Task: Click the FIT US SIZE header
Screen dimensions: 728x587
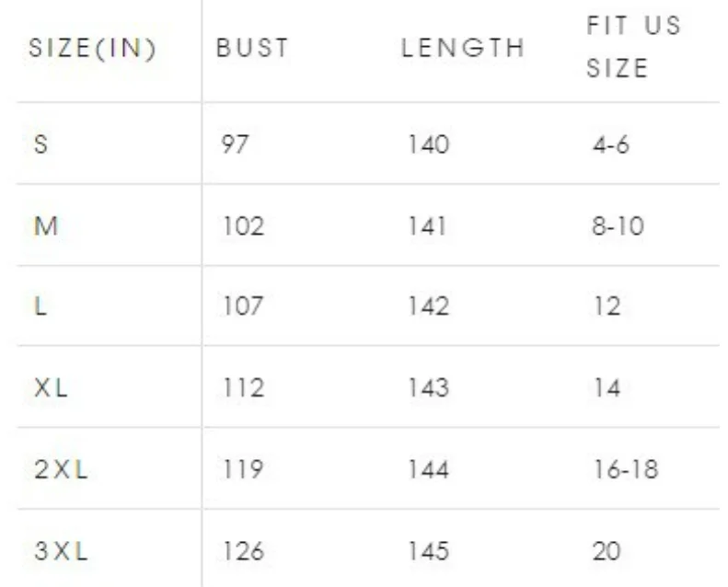Action: 634,46
